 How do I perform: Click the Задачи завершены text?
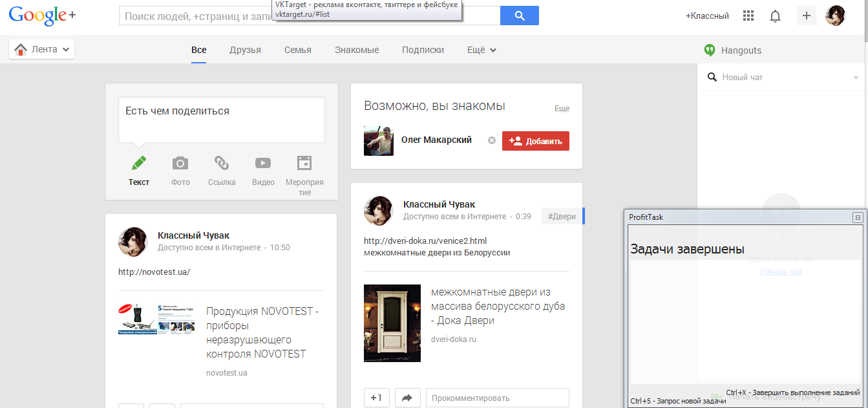(687, 249)
